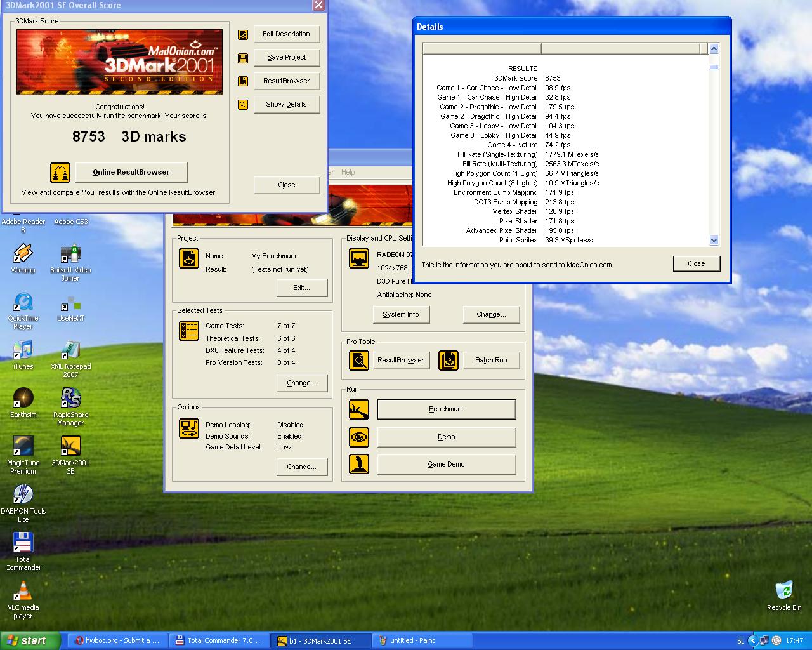Select the XML Notepad 2007 desktop icon

(x=70, y=359)
